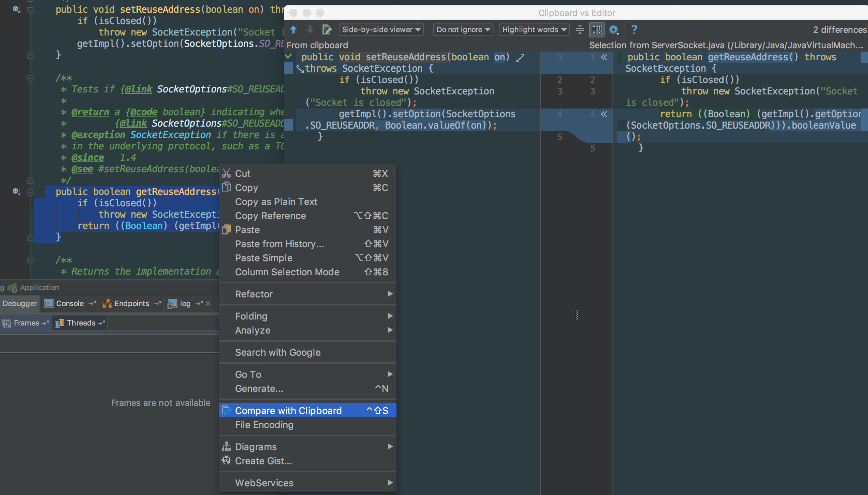Switch to the Console tab
The width and height of the screenshot is (868, 495).
70,303
